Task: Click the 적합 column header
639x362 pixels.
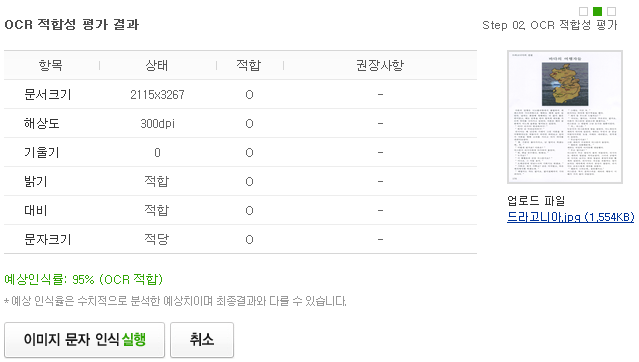Action: [249, 65]
